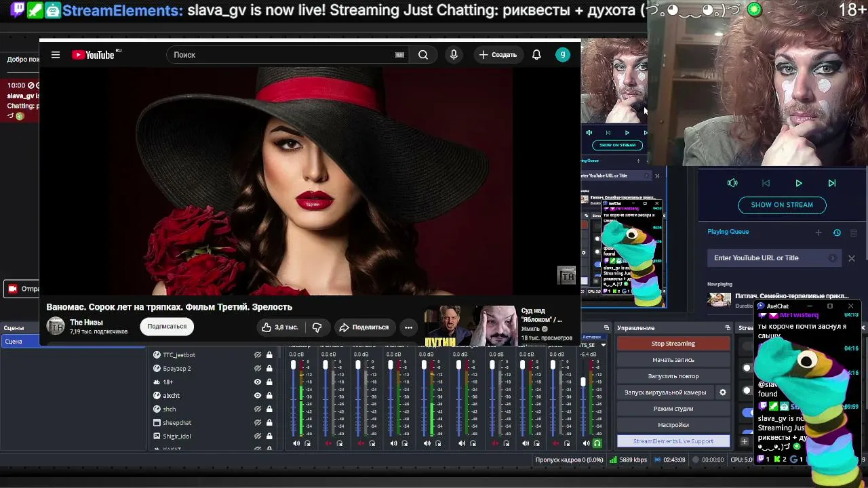Image resolution: width=868 pixels, height=488 pixels.
Task: Unlock the TTC_jeetbot source
Action: 269,355
